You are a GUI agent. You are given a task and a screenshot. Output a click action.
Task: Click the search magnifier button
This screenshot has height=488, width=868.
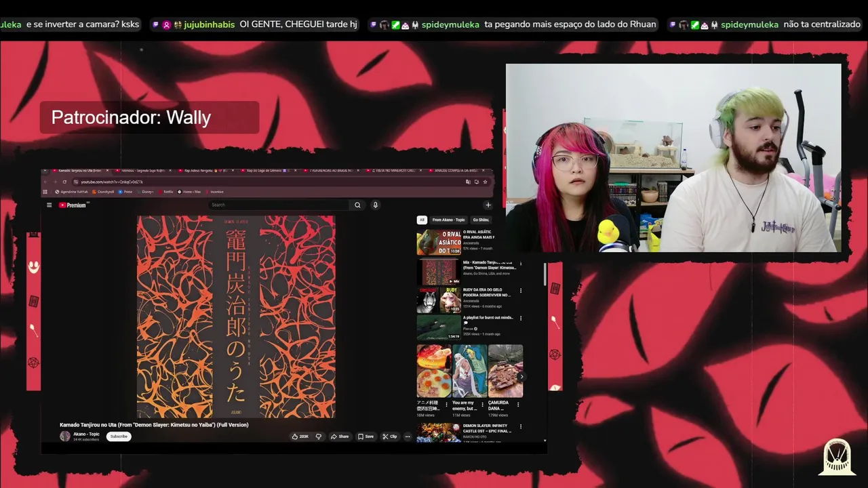tap(357, 205)
